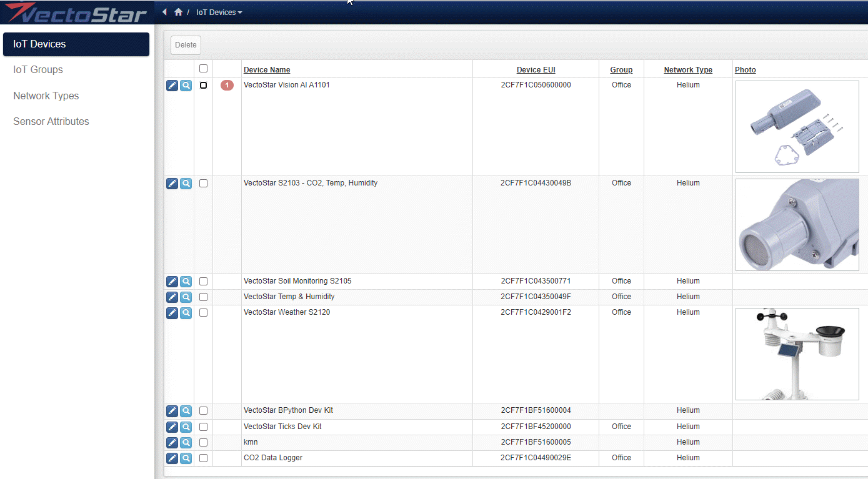View VectoStar Temp & Humidity magnifier icon
868x479 pixels.
(186, 297)
